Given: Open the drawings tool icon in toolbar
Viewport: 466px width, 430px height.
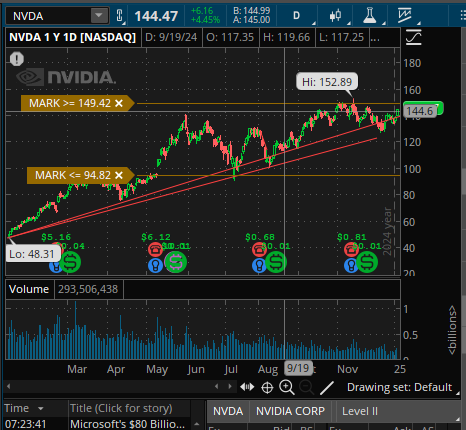Looking at the screenshot, I should point(405,16).
